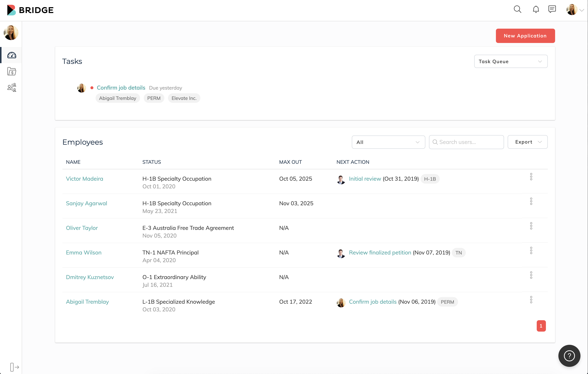The height and width of the screenshot is (374, 588).
Task: Open the people directory sidebar icon
Action: click(x=11, y=87)
